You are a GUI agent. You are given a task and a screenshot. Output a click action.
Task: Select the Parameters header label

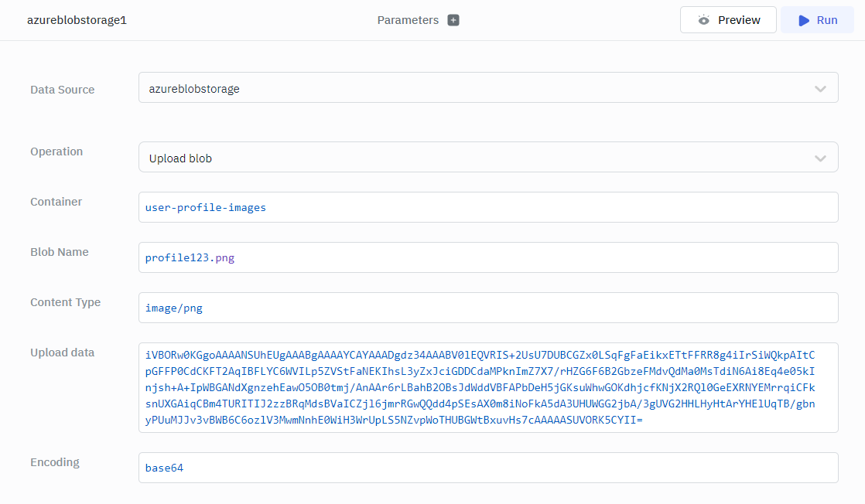coord(408,20)
